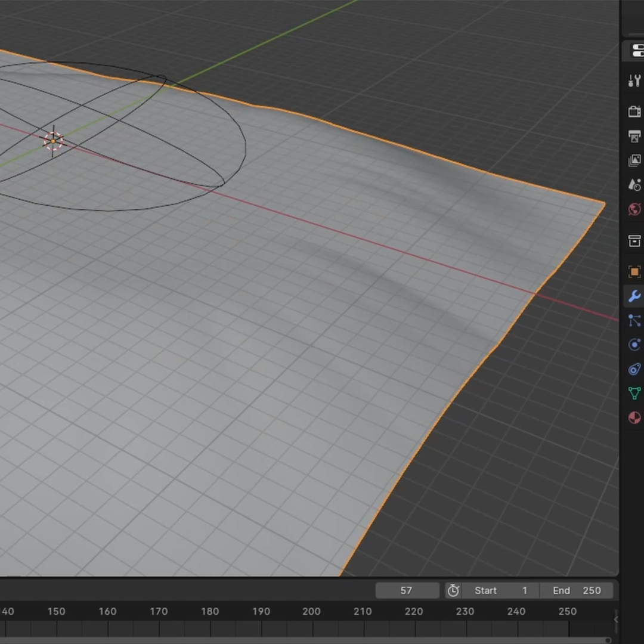Open the green Object Data properties tab

pos(634,393)
